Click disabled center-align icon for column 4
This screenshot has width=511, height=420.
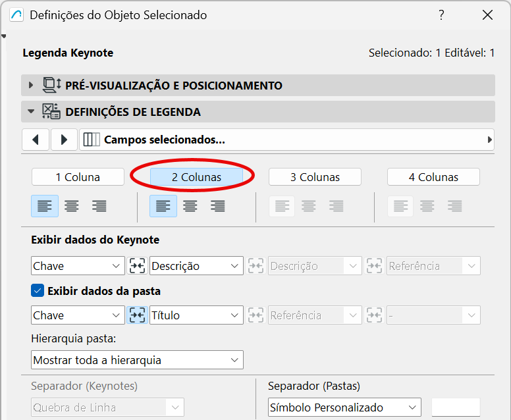[427, 206]
